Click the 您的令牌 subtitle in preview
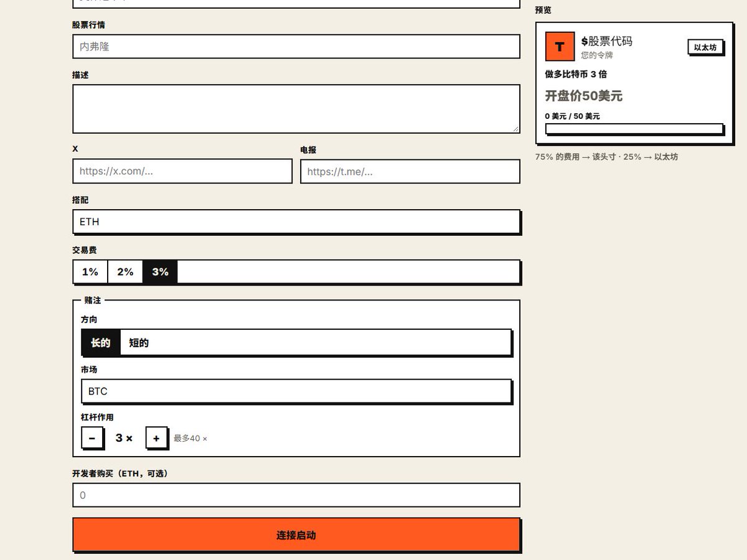This screenshot has width=747, height=560. point(597,55)
